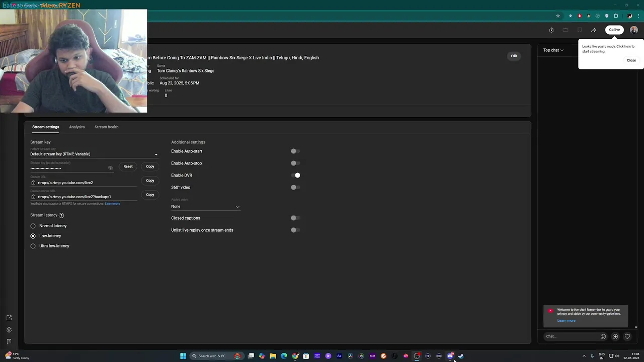The image size is (644, 362).
Task: Toggle Enable Auto-stop switch
Action: (x=295, y=163)
